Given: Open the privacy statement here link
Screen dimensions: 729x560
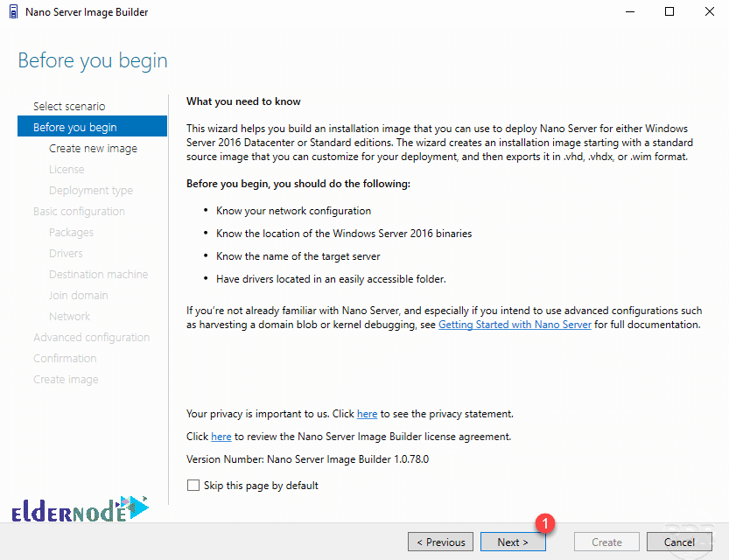Looking at the screenshot, I should tap(367, 414).
